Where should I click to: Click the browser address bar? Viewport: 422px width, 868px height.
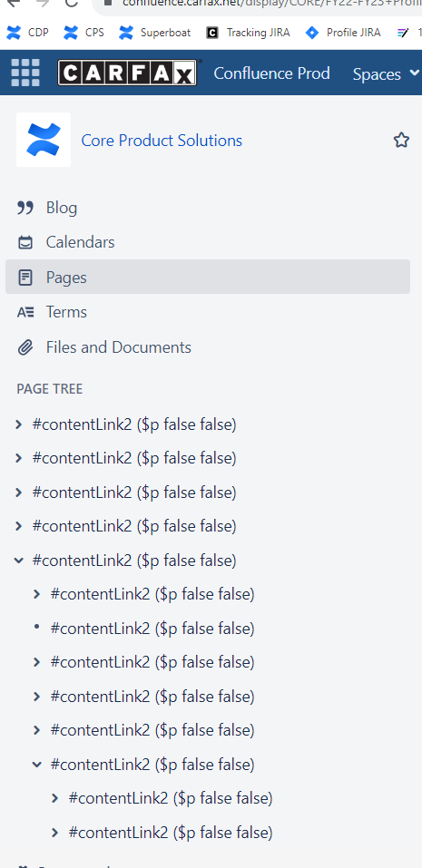(260, 4)
